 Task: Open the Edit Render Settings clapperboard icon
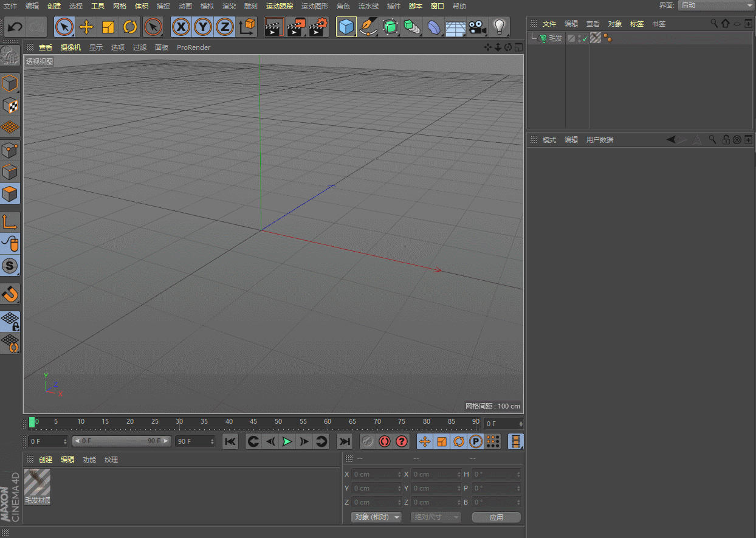coord(318,27)
